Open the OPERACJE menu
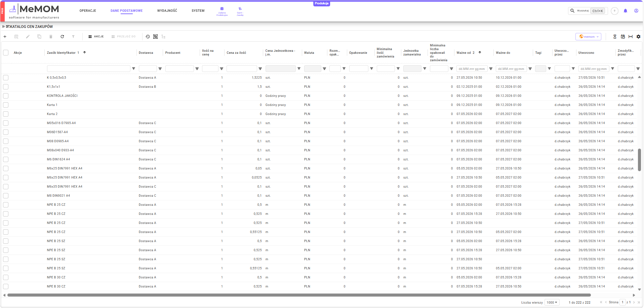The image size is (644, 308). 88,11
